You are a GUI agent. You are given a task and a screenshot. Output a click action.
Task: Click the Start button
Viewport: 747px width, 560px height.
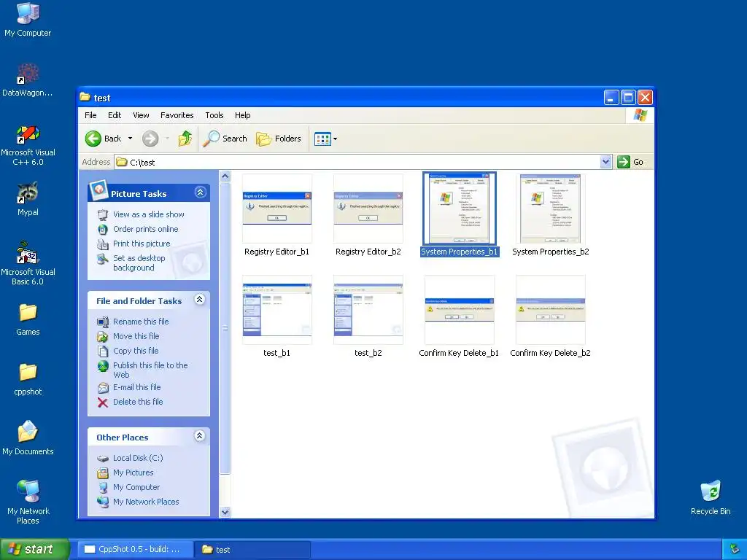pyautogui.click(x=34, y=549)
